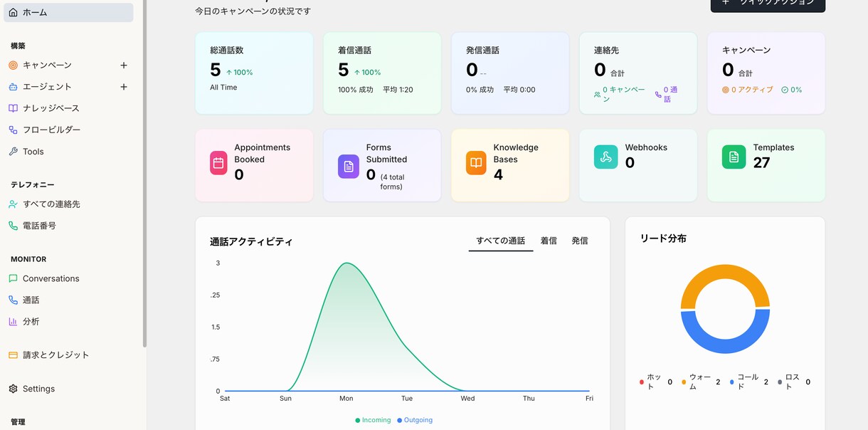Click the Conversations chat bubble icon
This screenshot has width=868, height=430.
click(13, 278)
